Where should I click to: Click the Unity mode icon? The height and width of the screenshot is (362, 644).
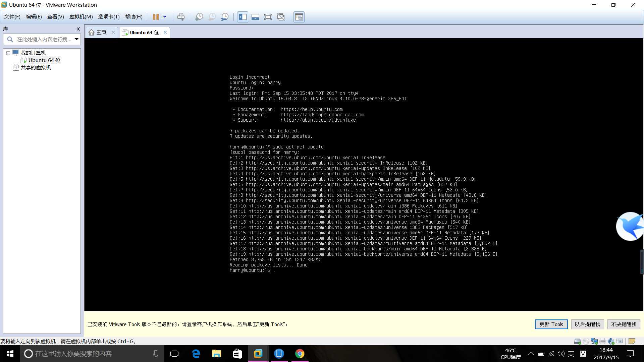tap(281, 17)
